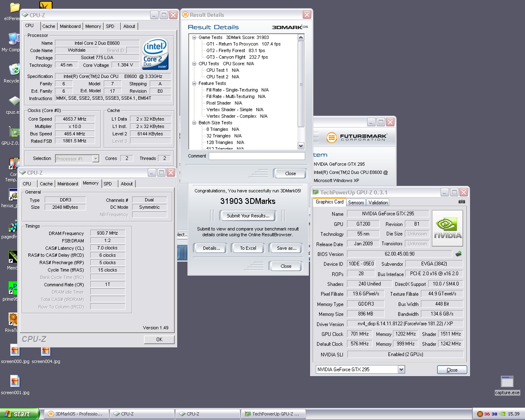525x420 pixels.
Task: Open Mainboard tab in lower CPU-Z window
Action: pyautogui.click(x=68, y=184)
